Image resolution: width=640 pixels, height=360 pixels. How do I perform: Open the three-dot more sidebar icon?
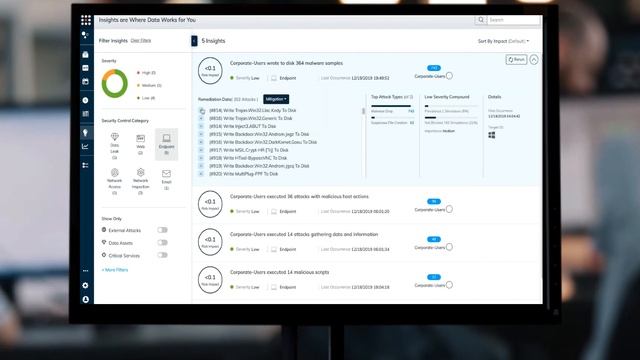point(85,270)
